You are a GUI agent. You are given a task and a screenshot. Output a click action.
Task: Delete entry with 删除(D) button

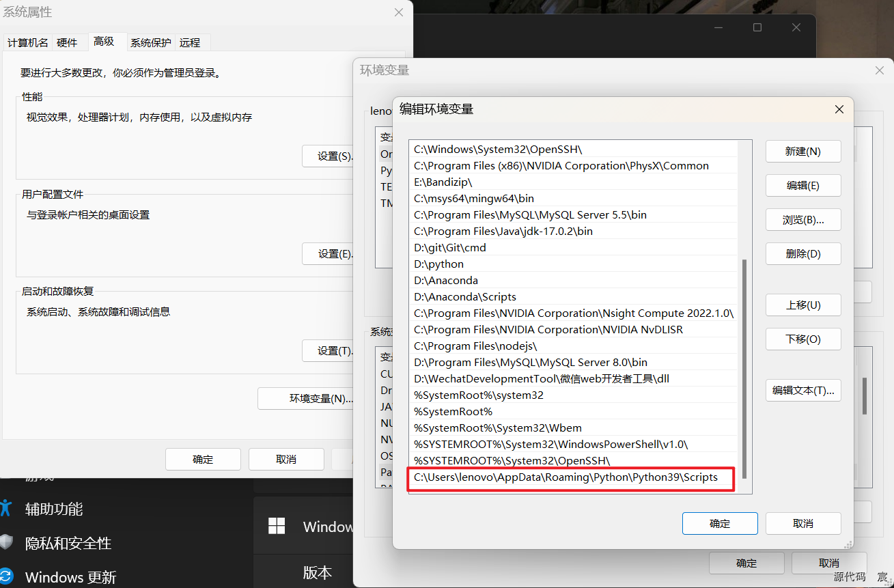803,254
